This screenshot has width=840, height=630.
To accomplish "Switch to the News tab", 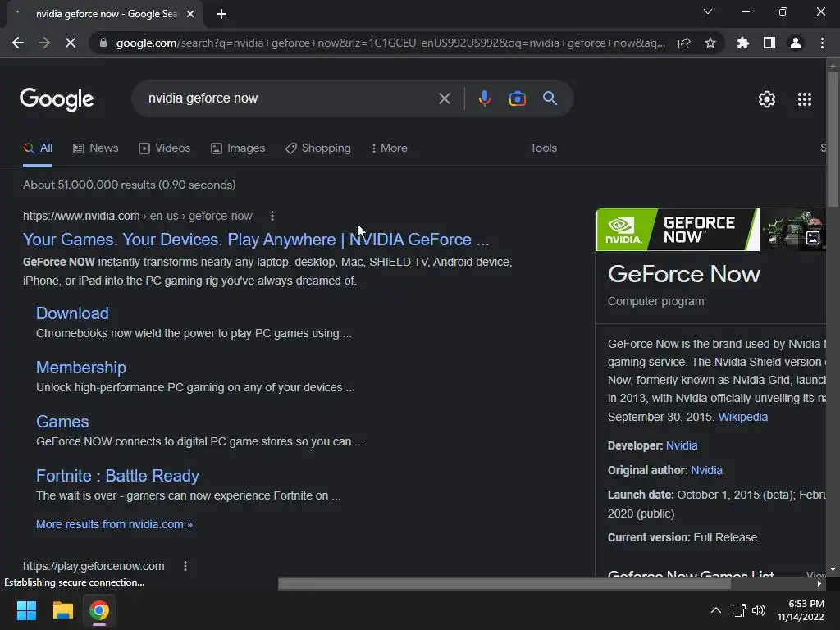I will tap(95, 148).
